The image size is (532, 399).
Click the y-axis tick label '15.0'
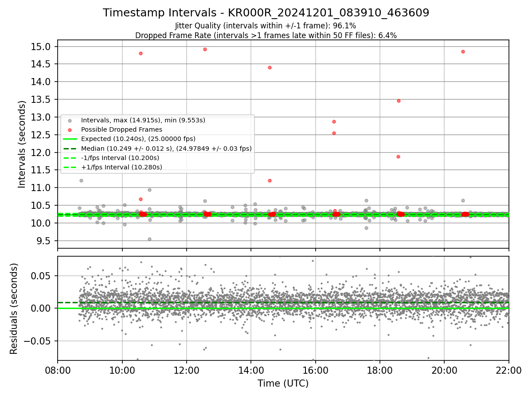tap(42, 47)
